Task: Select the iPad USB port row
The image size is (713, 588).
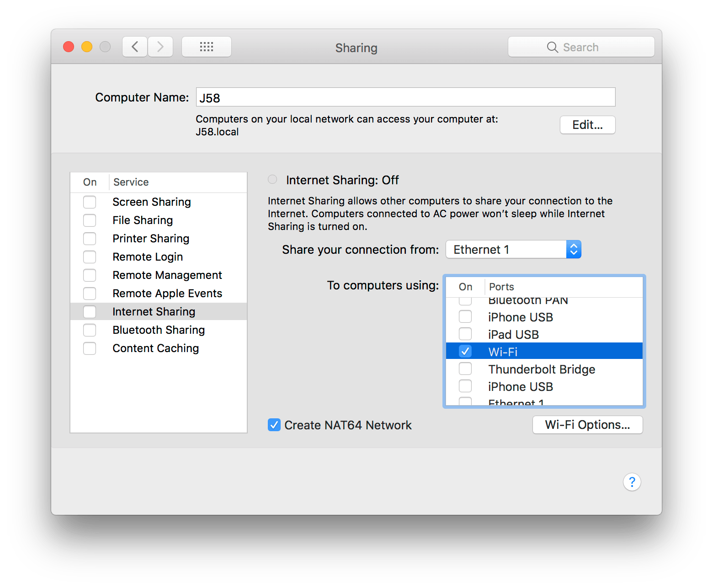Action: click(x=544, y=334)
